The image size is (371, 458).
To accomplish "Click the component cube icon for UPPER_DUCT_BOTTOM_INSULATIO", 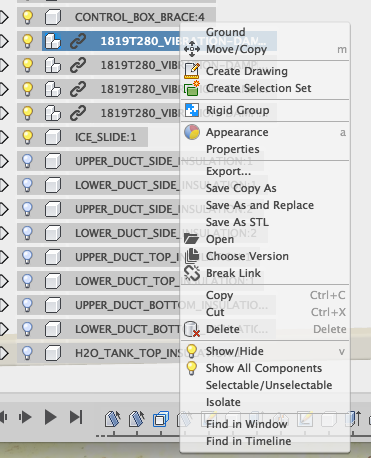I will [x=53, y=305].
